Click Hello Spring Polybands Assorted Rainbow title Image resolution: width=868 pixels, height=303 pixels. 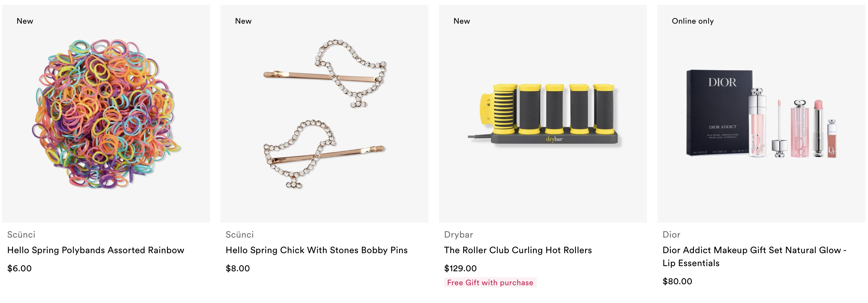coord(96,250)
